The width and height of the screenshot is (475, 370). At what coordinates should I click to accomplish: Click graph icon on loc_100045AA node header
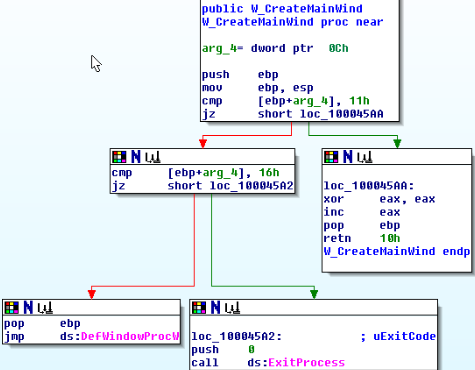[365, 157]
